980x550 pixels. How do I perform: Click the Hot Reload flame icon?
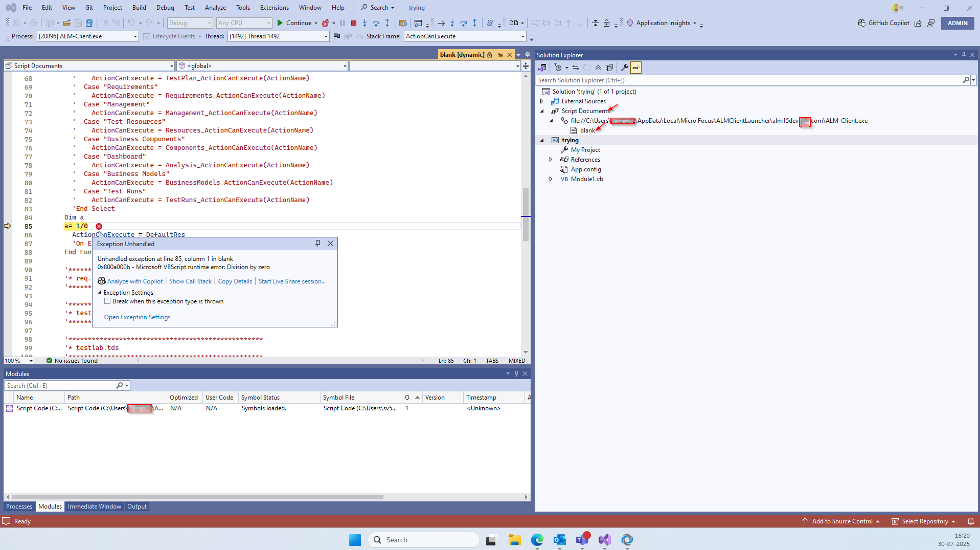click(x=325, y=23)
